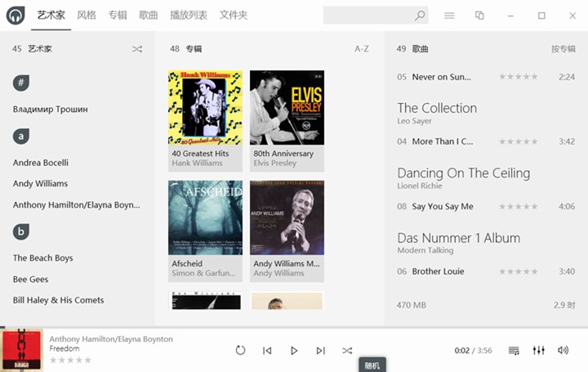This screenshot has width=588, height=372.
Task: Click the volume speaker icon
Action: (x=563, y=350)
